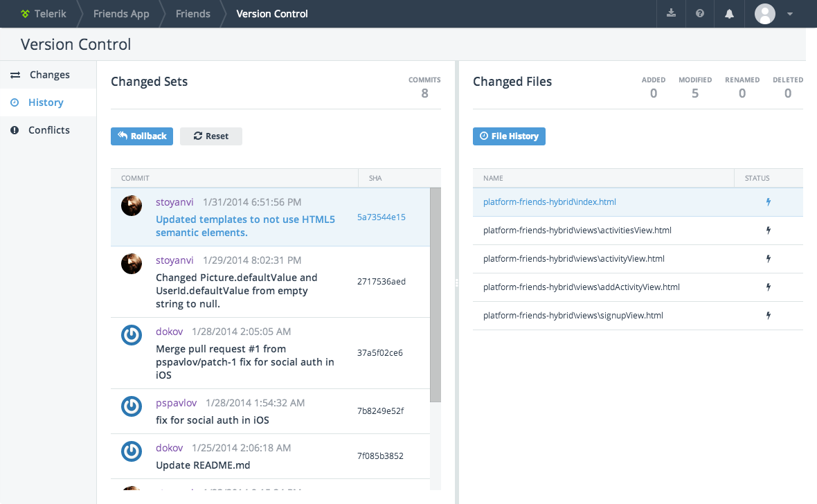Click the modified status icon for index.html
This screenshot has width=817, height=504.
click(768, 202)
